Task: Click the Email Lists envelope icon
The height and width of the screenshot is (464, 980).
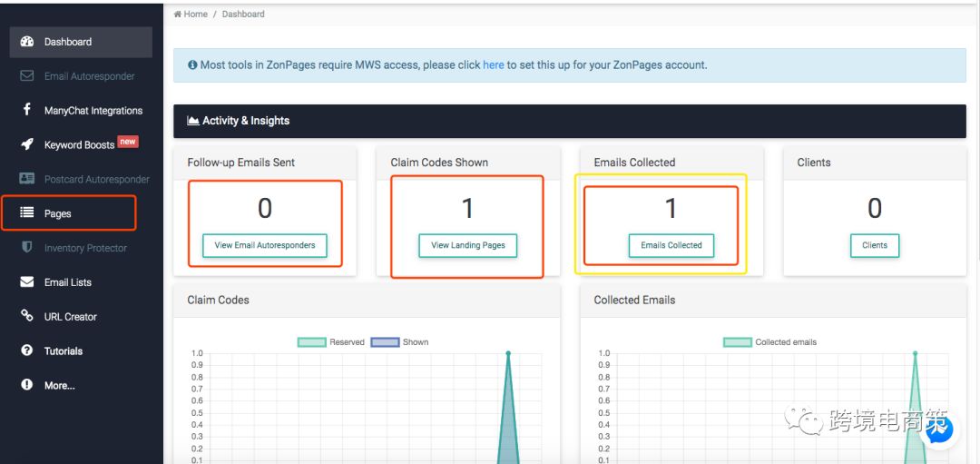Action: pyautogui.click(x=27, y=282)
